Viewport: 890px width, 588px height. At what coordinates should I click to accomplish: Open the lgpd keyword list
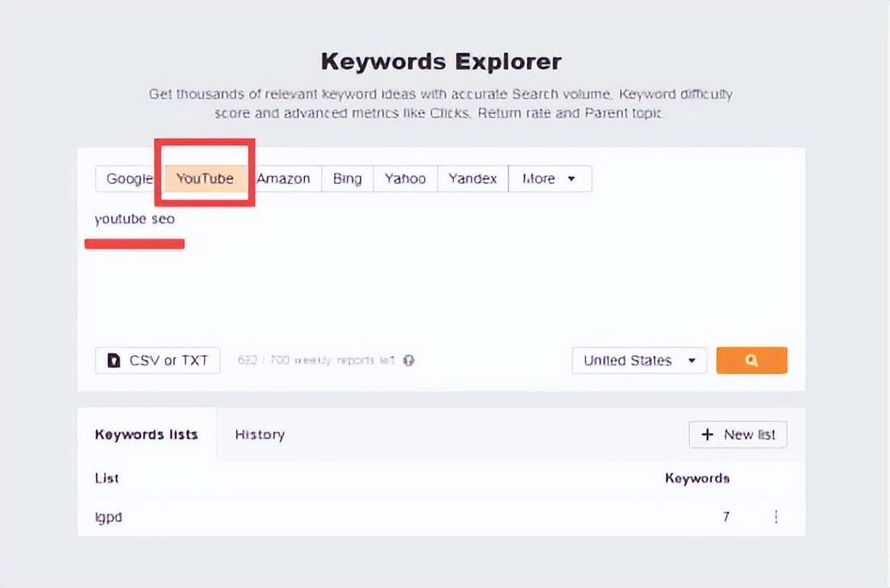pyautogui.click(x=108, y=517)
